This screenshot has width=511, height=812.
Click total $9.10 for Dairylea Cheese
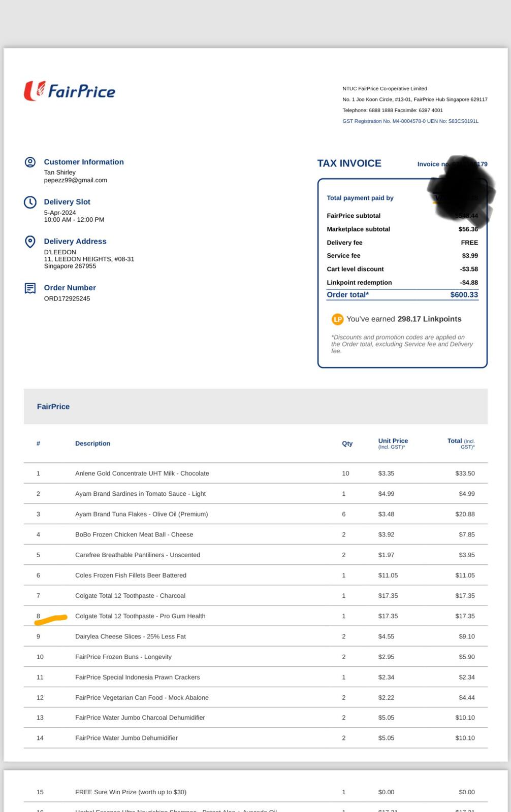click(467, 636)
